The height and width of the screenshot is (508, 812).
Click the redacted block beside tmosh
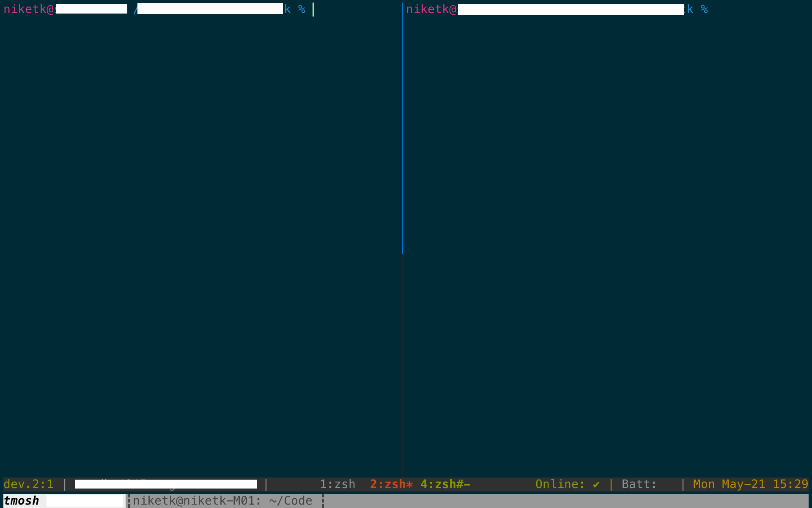click(x=84, y=500)
